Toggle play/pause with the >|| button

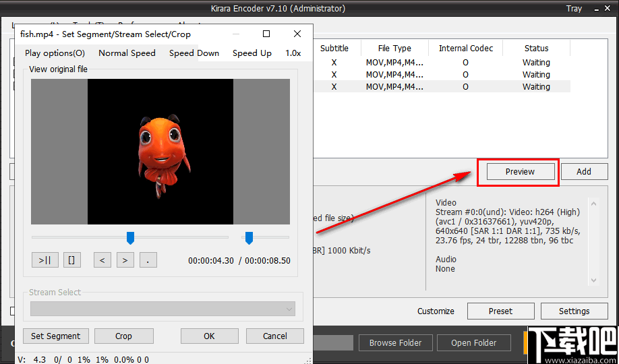pyautogui.click(x=45, y=260)
